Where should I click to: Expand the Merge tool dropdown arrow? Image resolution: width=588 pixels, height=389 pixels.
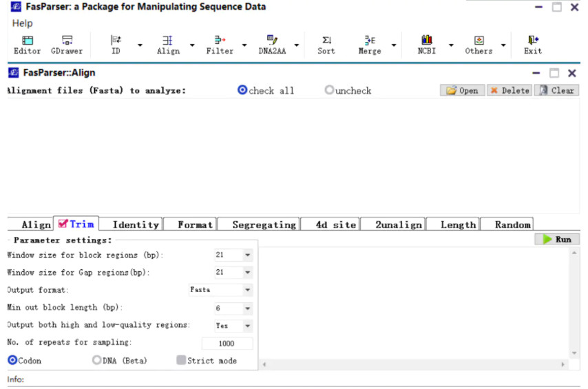tap(394, 45)
